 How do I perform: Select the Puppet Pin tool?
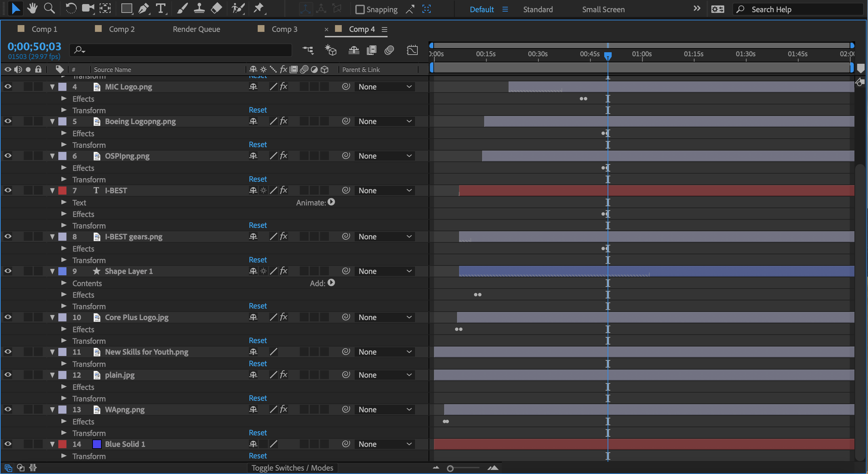point(259,8)
